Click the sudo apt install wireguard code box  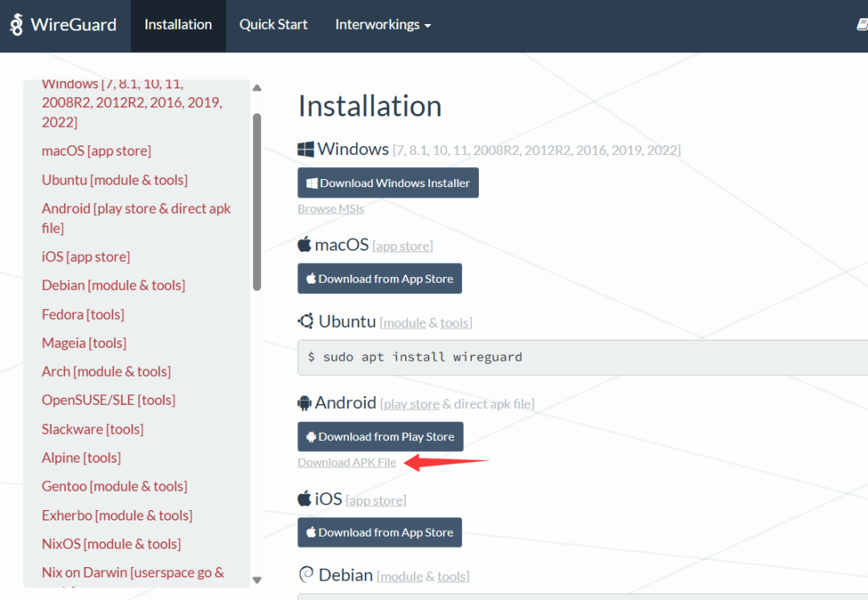coord(579,357)
